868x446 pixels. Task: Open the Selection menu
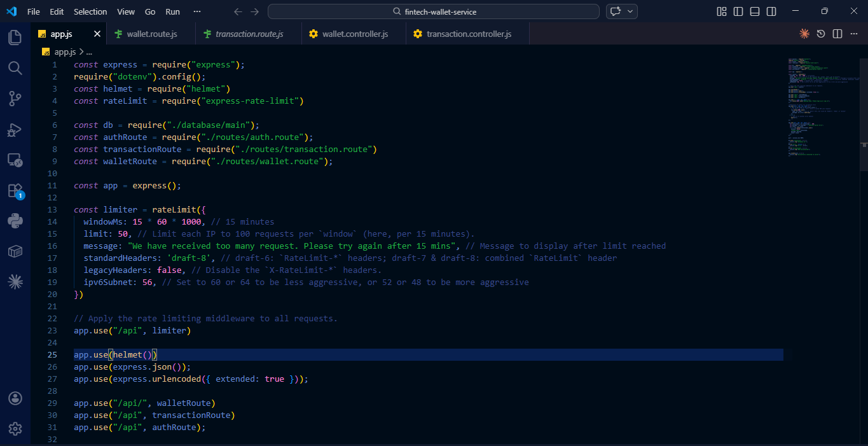click(x=90, y=11)
